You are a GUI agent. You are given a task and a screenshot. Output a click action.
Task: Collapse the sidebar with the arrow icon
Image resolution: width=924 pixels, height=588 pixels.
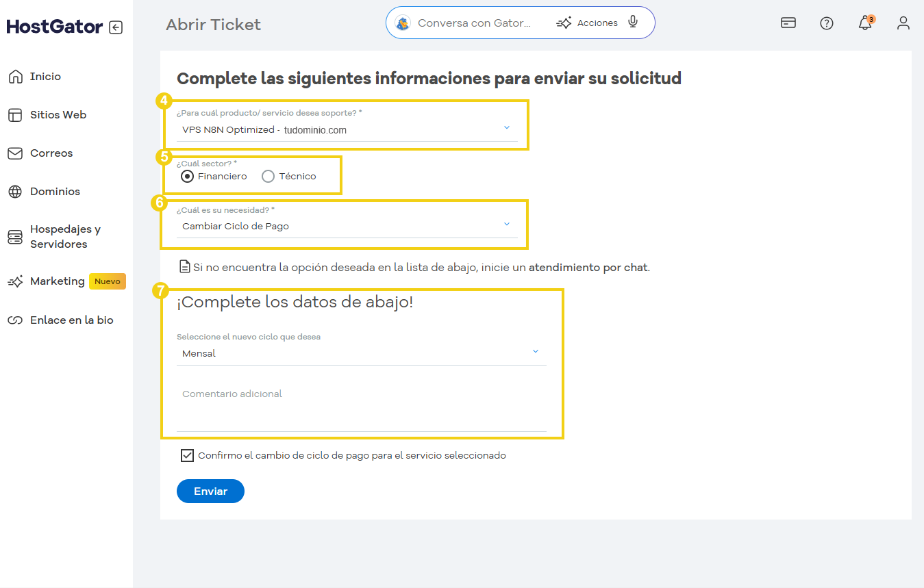click(116, 26)
